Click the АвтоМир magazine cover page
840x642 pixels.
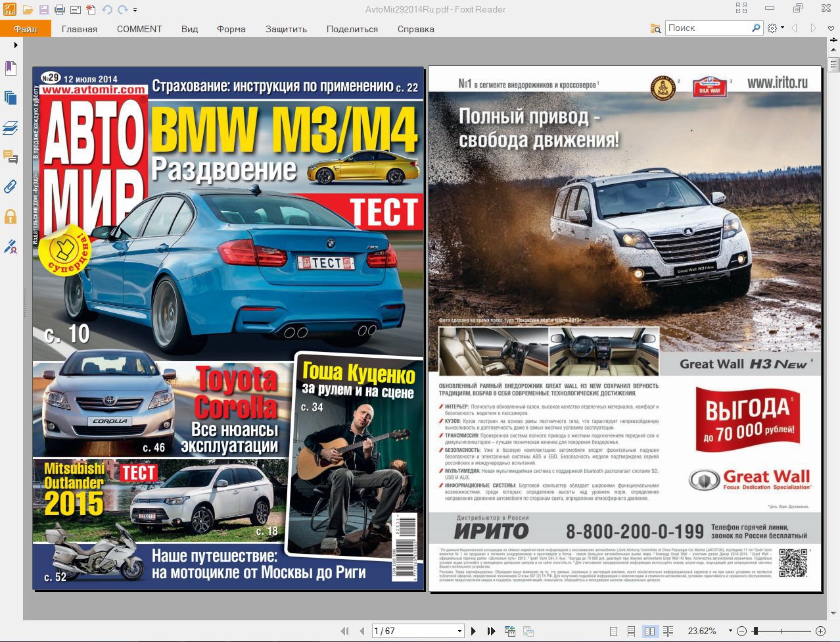[228, 328]
